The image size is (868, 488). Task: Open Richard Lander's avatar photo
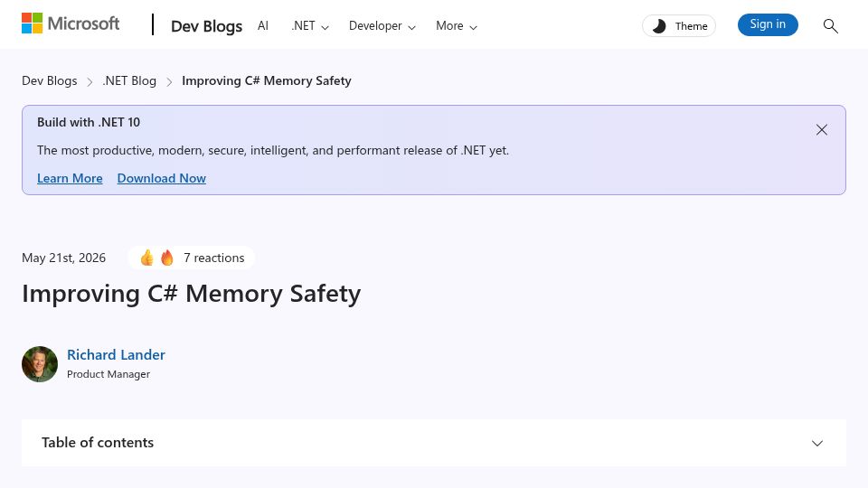tap(40, 364)
